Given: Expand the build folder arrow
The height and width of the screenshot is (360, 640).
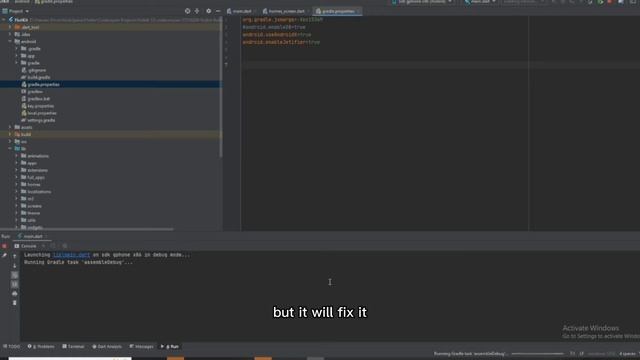Looking at the screenshot, I should [10, 134].
